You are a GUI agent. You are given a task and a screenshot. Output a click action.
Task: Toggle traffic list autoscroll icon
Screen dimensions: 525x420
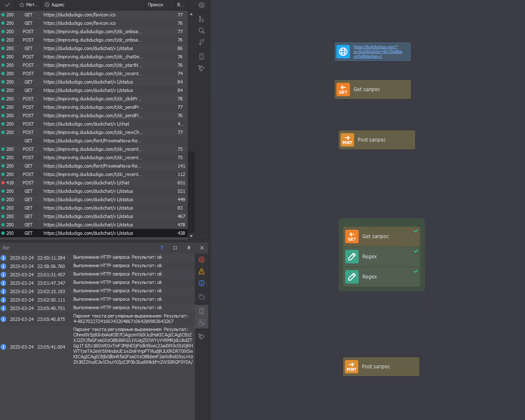202,56
